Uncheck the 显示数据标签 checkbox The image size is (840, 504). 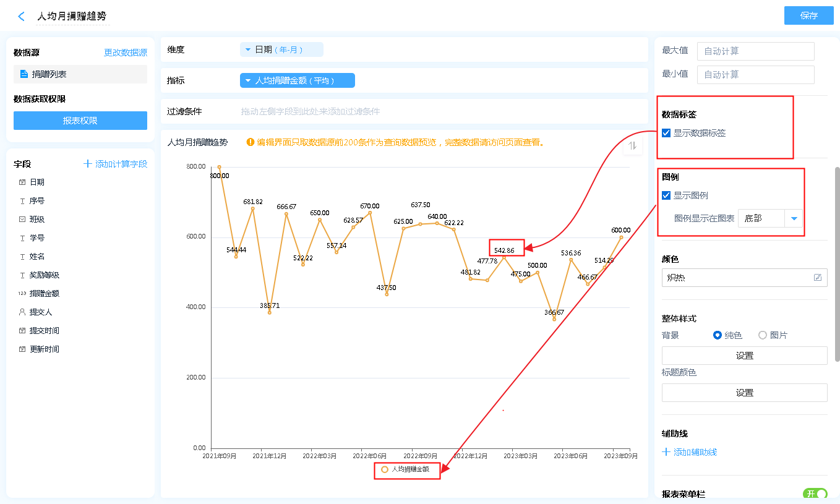pos(666,133)
